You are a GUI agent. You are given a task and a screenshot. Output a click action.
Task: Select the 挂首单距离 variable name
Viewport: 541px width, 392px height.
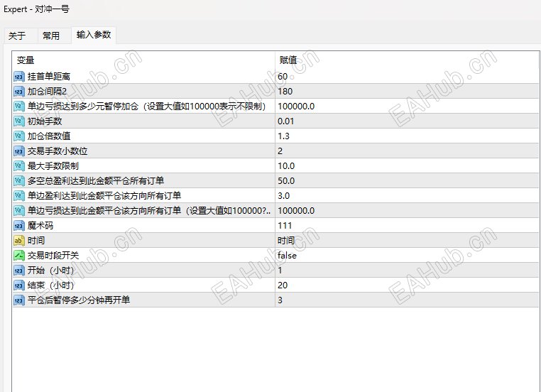49,77
